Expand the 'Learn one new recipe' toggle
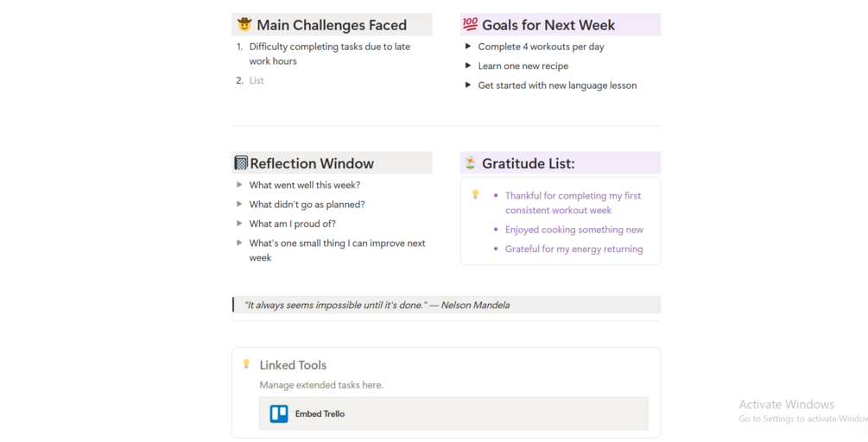 click(468, 66)
